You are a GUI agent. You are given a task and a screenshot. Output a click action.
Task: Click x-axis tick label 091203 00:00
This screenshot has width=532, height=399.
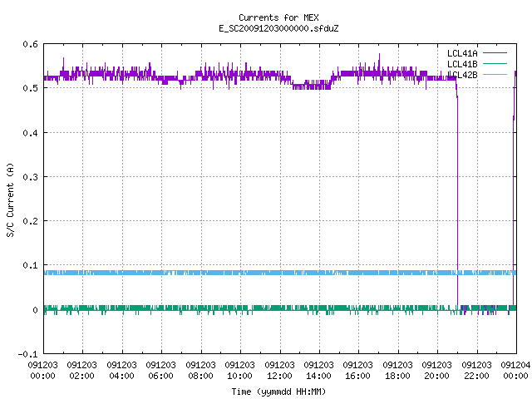pyautogui.click(x=42, y=370)
